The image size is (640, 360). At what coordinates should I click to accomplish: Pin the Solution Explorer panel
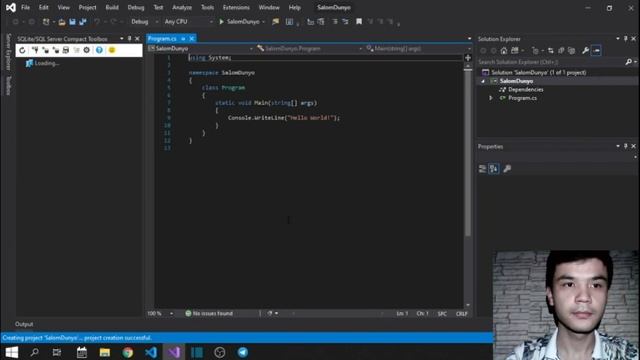click(625, 39)
